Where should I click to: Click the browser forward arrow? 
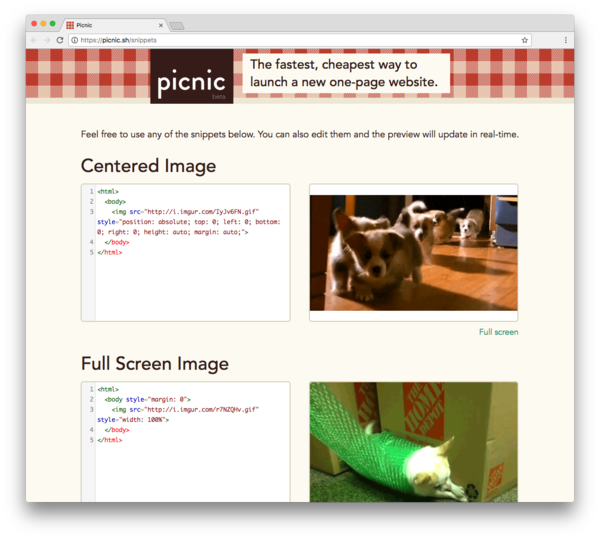coord(46,40)
